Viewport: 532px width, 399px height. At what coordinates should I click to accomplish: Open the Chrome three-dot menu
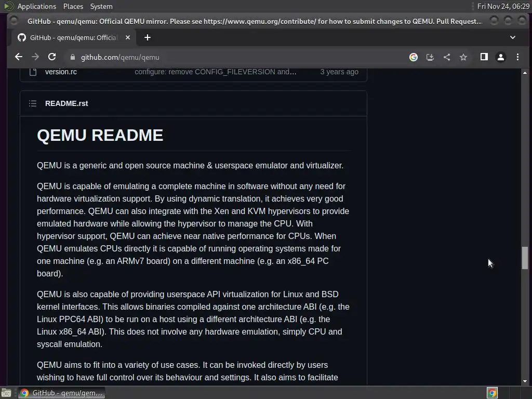point(517,57)
